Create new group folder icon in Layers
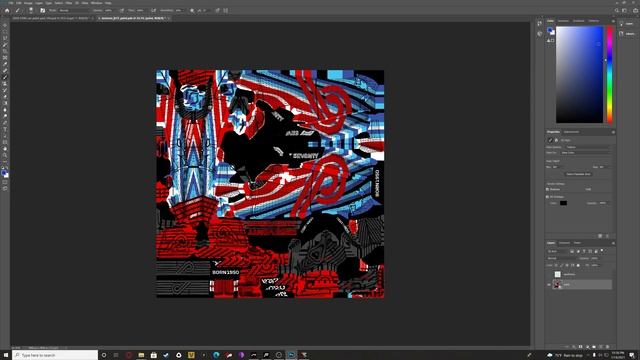640x360 pixels. tap(594, 347)
